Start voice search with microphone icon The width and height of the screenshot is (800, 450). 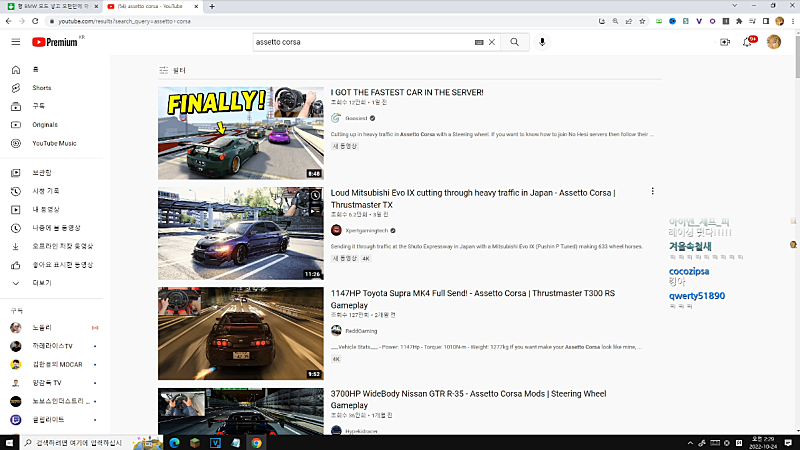pyautogui.click(x=542, y=42)
